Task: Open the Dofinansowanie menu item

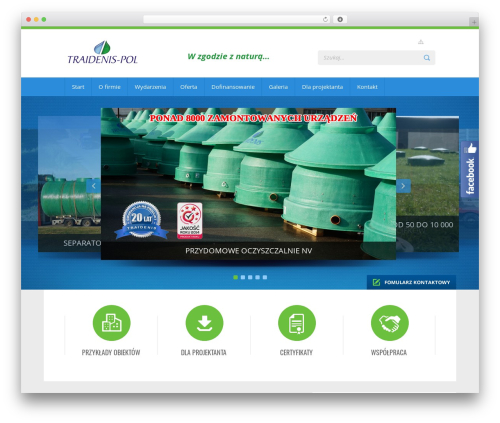Action: [x=233, y=87]
